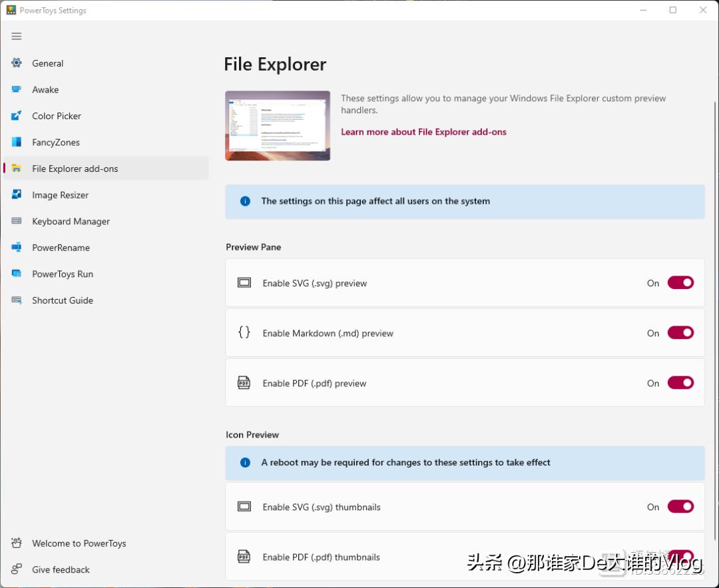Collapse the navigation pane via hamburger menu
The image size is (719, 588).
tap(16, 36)
